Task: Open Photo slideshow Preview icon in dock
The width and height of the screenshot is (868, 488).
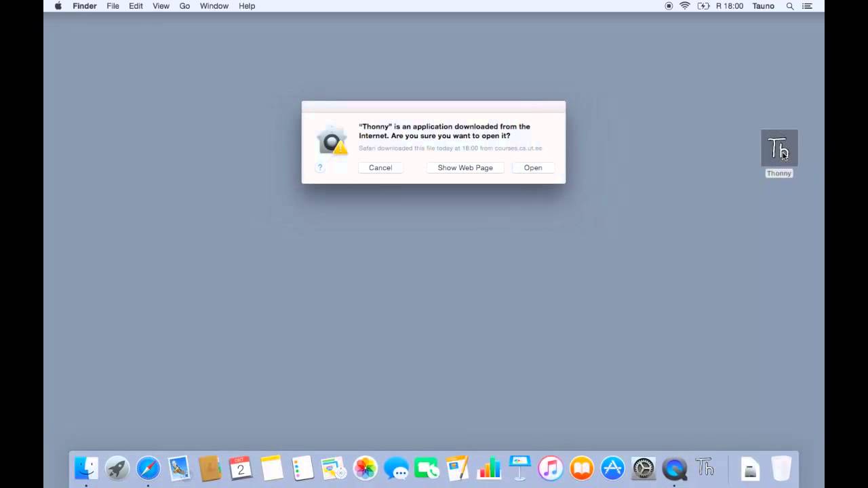Action: coord(334,468)
